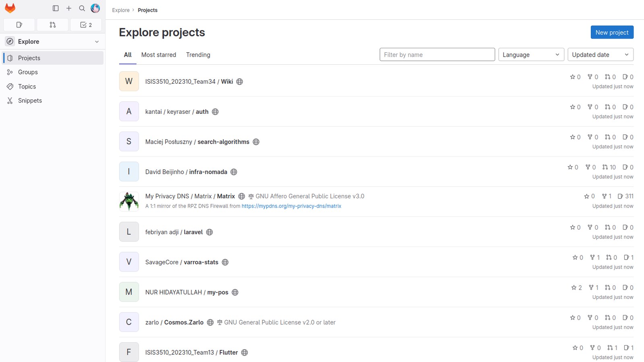This screenshot has height=362, width=644.
Task: Open David Beijinho / infra-nomada project
Action: [186, 172]
